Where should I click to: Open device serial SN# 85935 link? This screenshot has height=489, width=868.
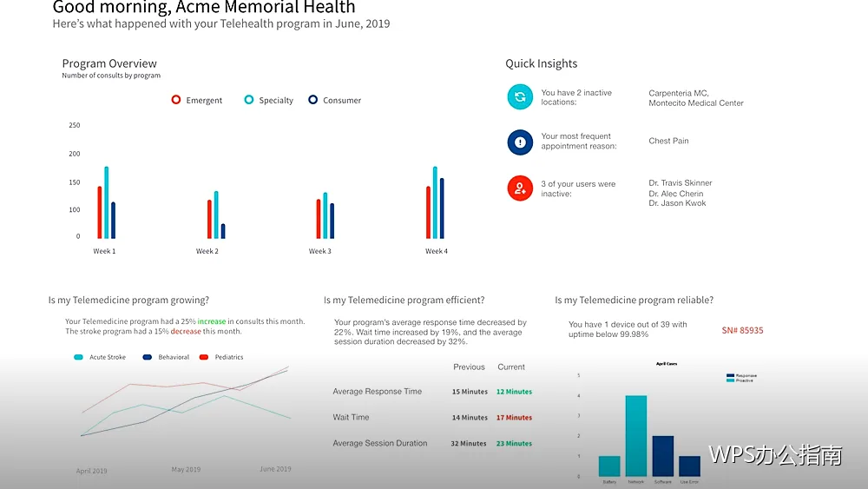coord(742,331)
